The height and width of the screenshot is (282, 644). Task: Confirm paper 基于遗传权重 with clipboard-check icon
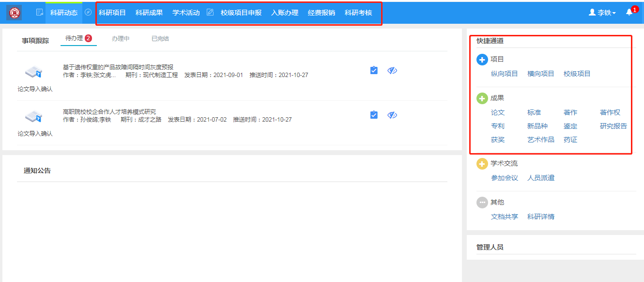374,71
